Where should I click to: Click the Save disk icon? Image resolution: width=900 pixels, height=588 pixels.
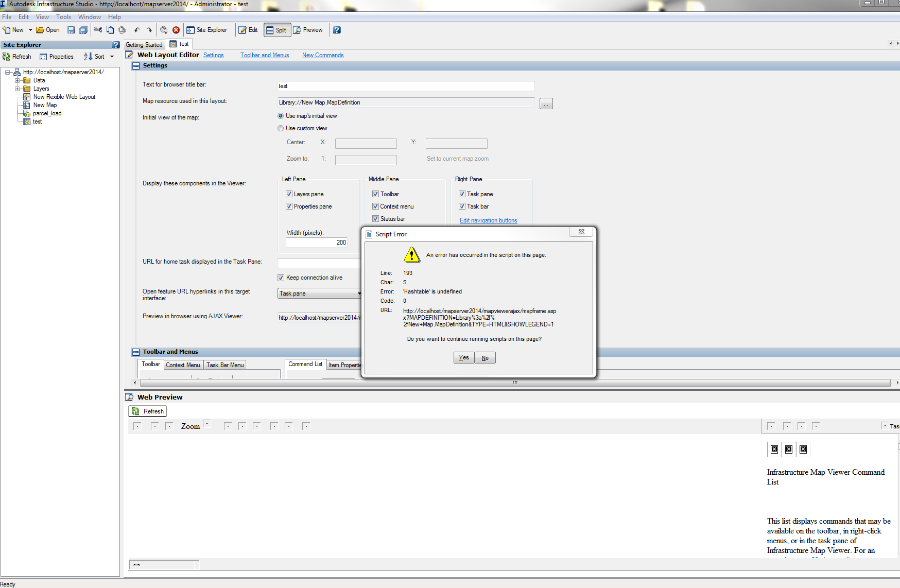[71, 30]
